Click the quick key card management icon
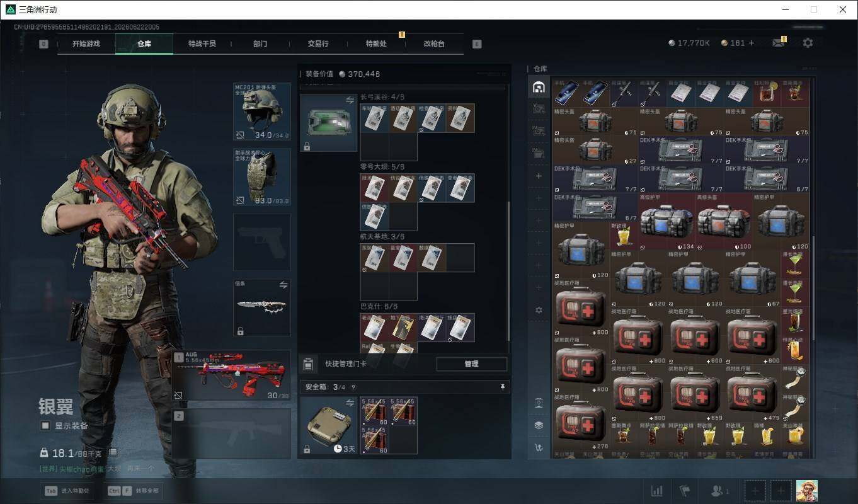Screen dimensions: 858x504 tap(308, 364)
